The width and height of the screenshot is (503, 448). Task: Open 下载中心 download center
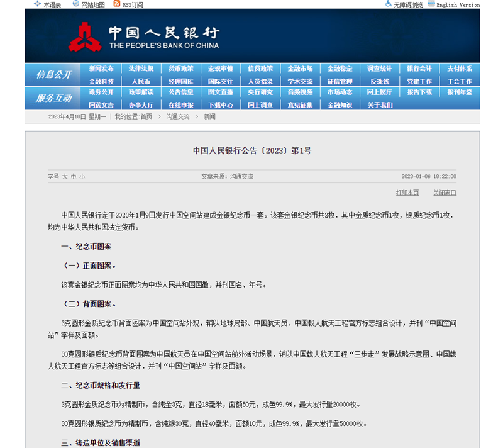pyautogui.click(x=221, y=105)
